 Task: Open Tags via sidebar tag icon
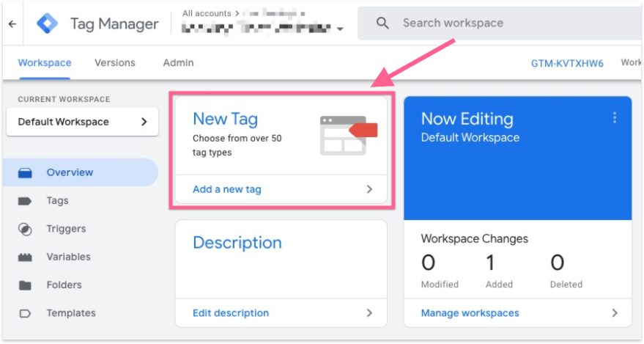[x=25, y=201]
